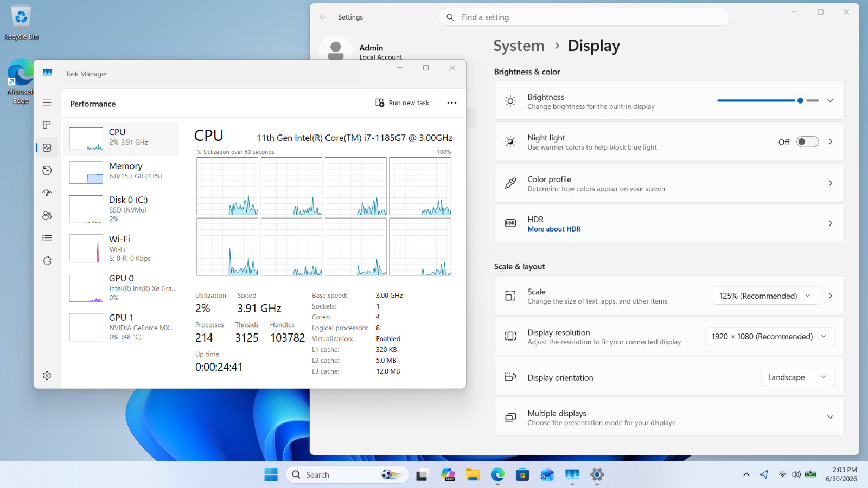Open Recycle Bin desktop icon
This screenshot has height=488, width=868.
pos(21,23)
